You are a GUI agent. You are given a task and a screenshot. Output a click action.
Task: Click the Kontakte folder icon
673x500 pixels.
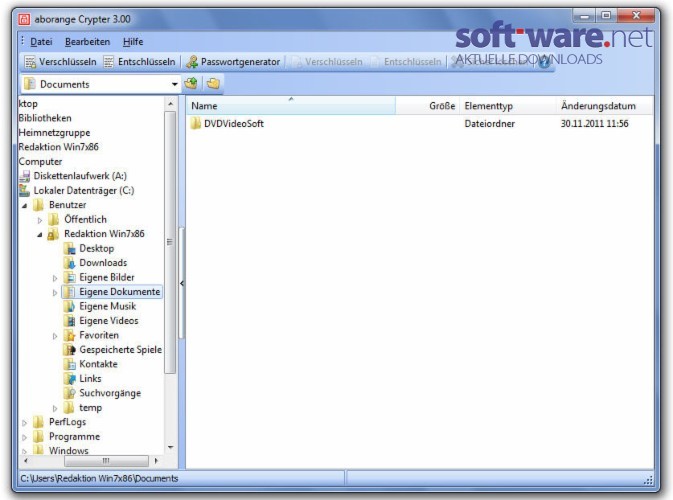69,364
